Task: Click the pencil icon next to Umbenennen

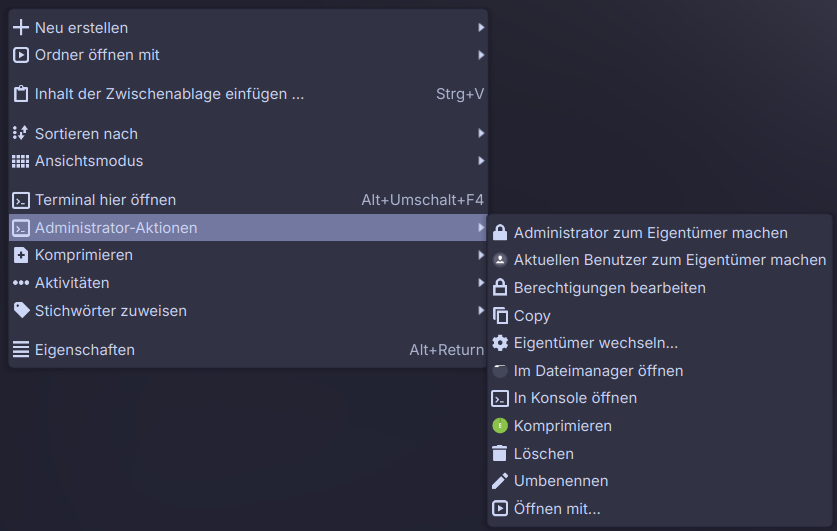Action: coord(500,481)
